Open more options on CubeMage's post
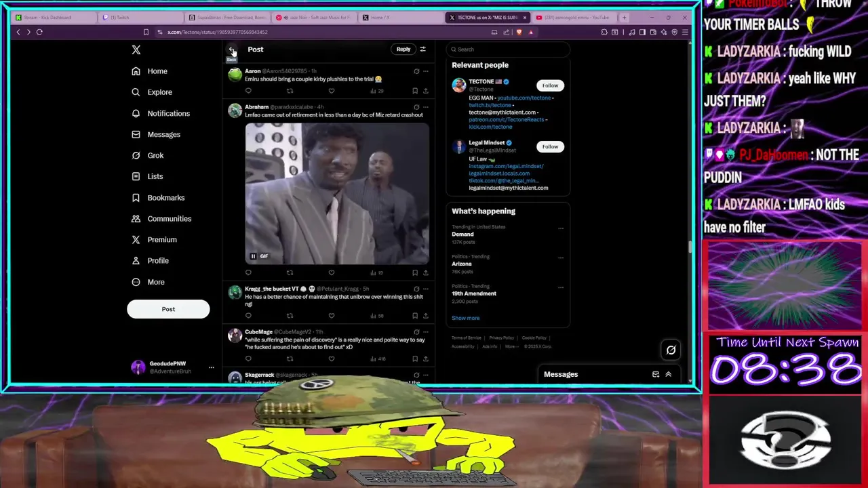 tap(426, 332)
